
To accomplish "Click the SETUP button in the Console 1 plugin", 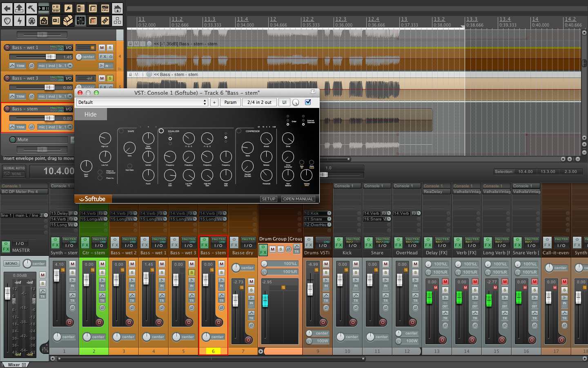I will coord(268,199).
